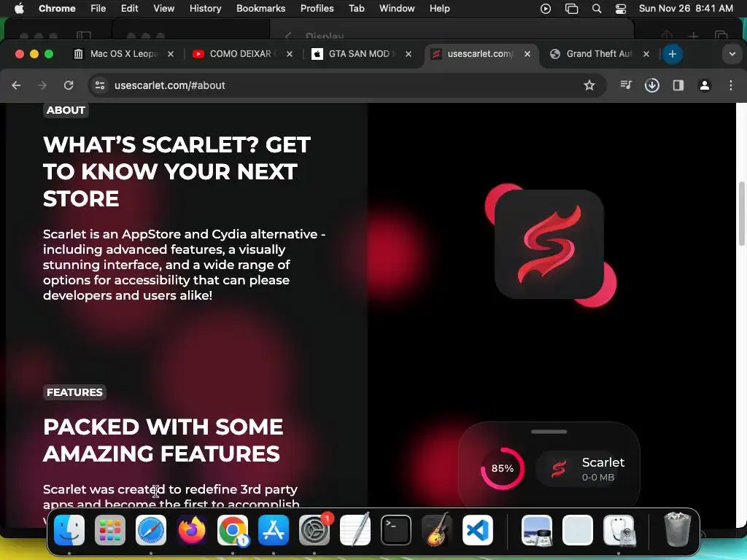Switch to the Grand Theft Auto tab

[600, 54]
